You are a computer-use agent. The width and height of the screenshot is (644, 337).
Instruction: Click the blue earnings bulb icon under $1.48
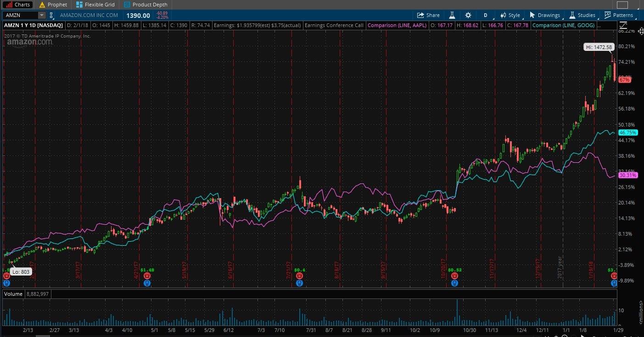coord(147,283)
